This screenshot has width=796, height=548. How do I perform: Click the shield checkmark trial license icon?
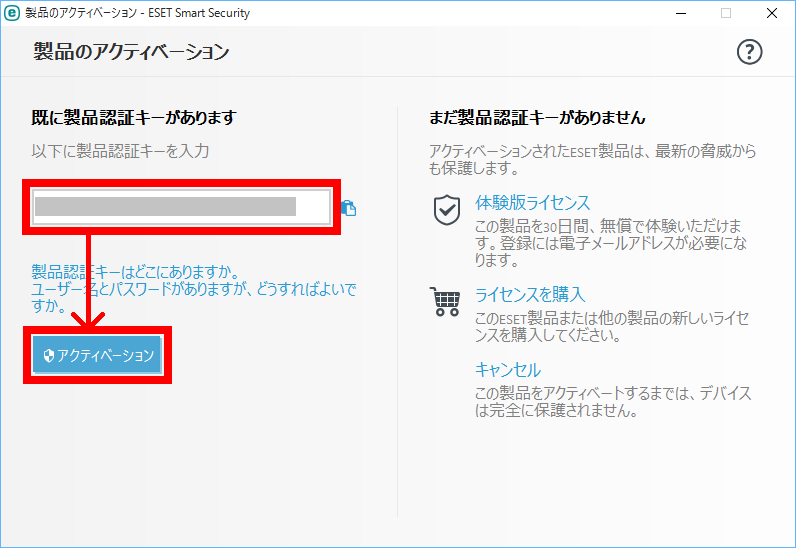(x=447, y=210)
